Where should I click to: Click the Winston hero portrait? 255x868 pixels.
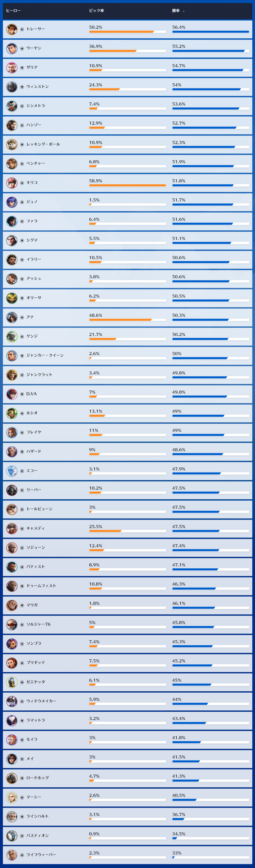point(12,87)
